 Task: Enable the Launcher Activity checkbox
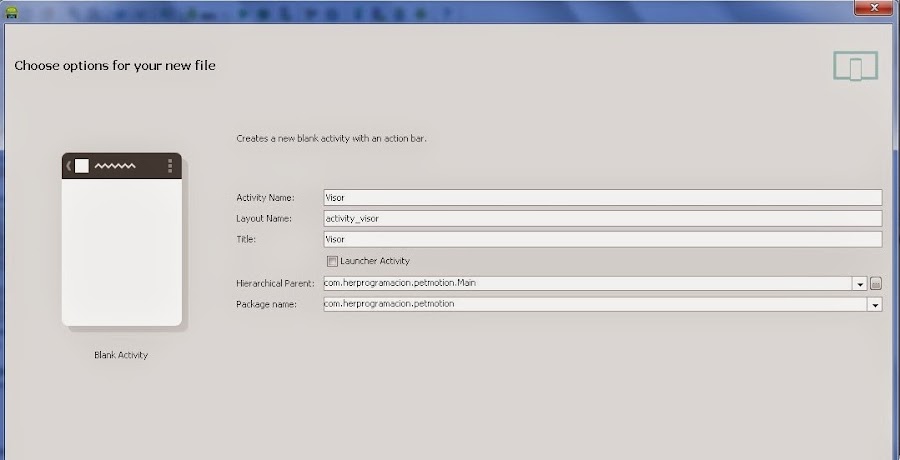332,261
